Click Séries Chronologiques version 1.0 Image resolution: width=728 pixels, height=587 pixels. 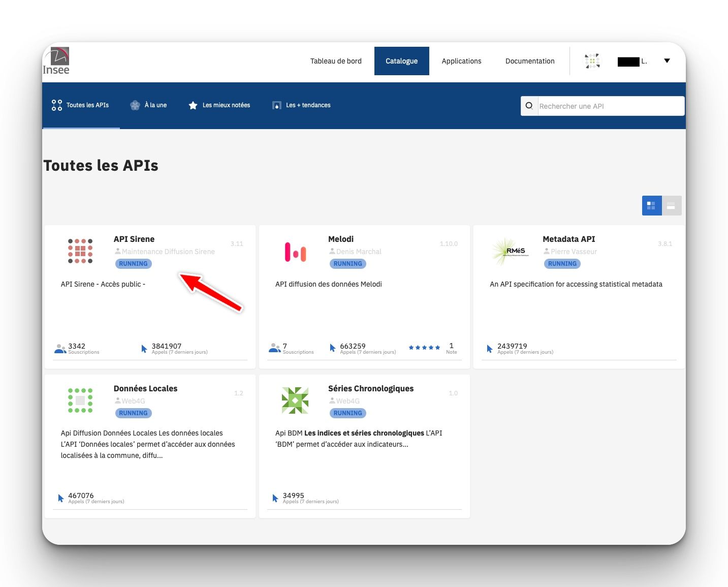(x=453, y=393)
